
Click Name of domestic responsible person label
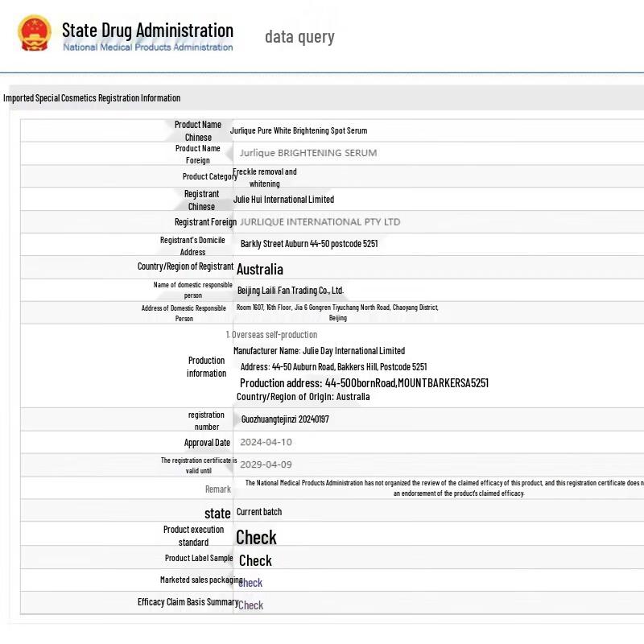tap(193, 290)
